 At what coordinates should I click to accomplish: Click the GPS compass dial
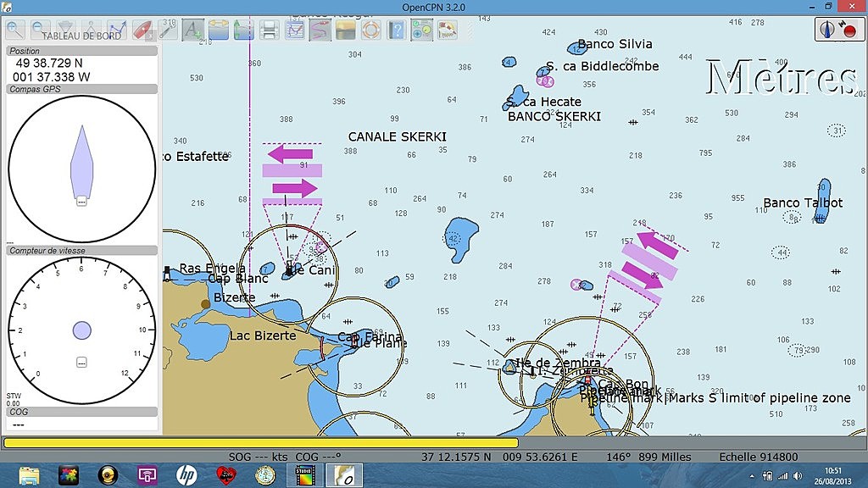(82, 169)
